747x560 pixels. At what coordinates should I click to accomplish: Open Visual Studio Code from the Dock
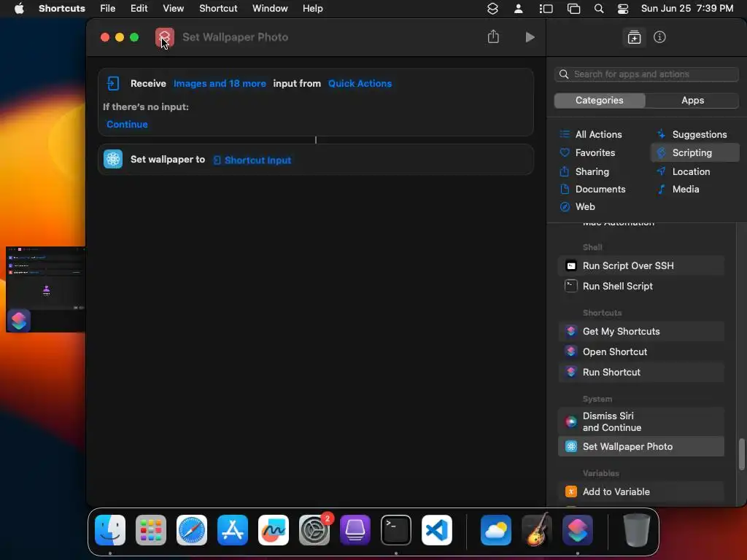(x=437, y=530)
